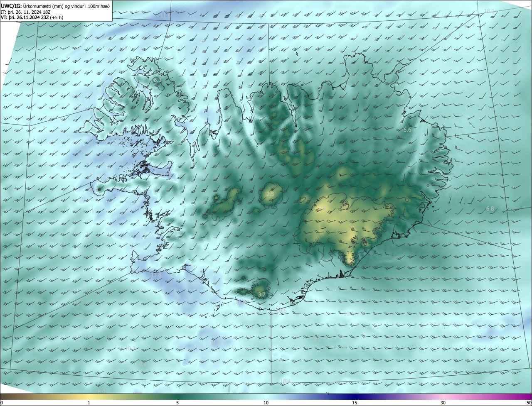Click the 10.2 value label in the southwest ocean
532x406 pixels.
click(130, 348)
